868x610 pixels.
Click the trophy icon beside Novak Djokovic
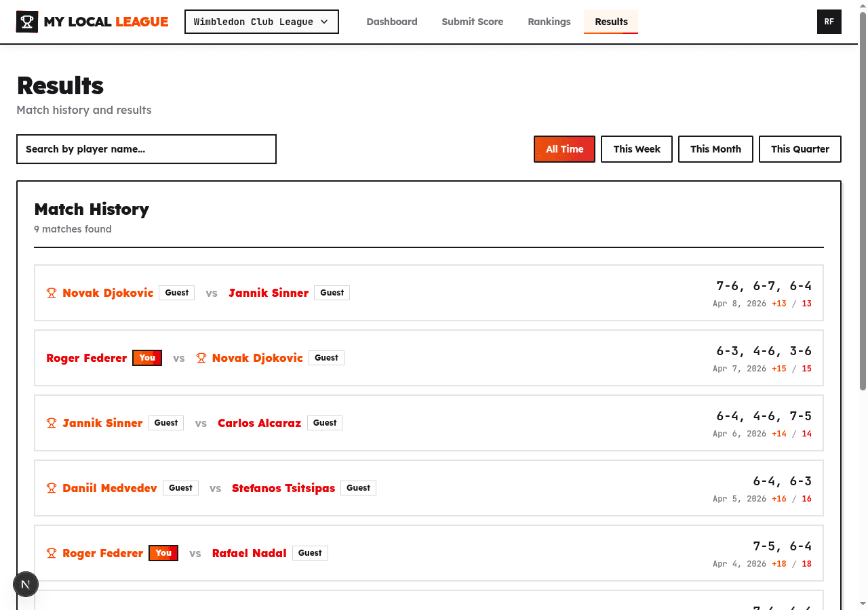[51, 292]
